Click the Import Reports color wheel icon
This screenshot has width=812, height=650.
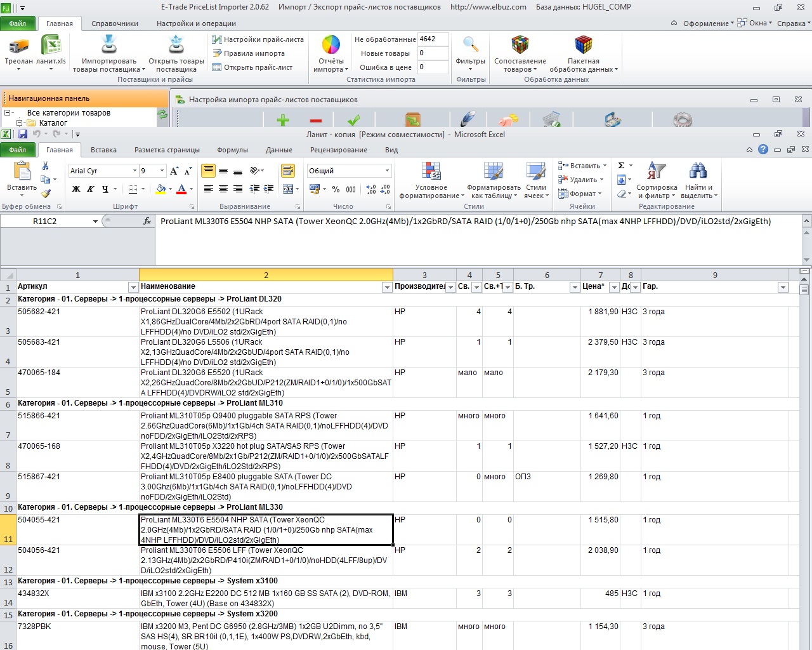coord(331,45)
